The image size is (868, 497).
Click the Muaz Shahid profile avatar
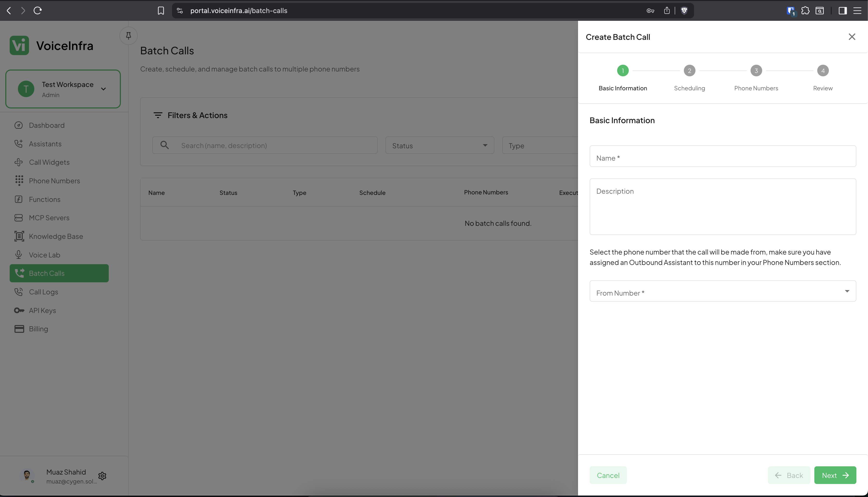[x=27, y=476]
